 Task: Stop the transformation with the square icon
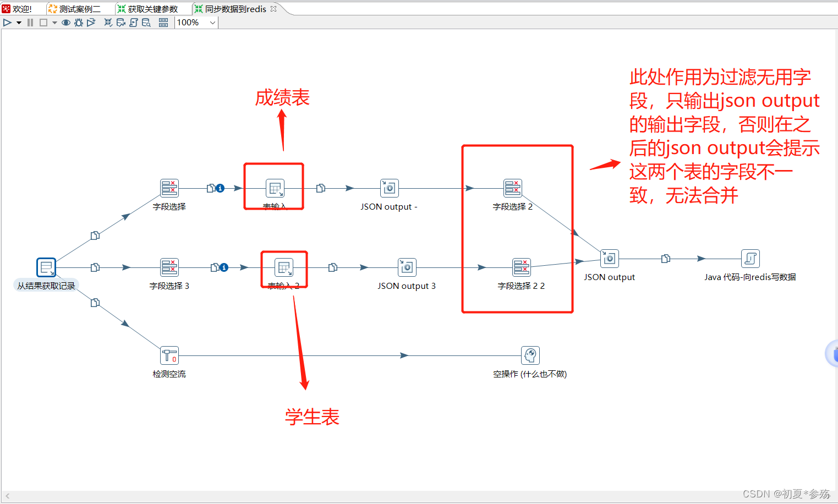(x=43, y=23)
